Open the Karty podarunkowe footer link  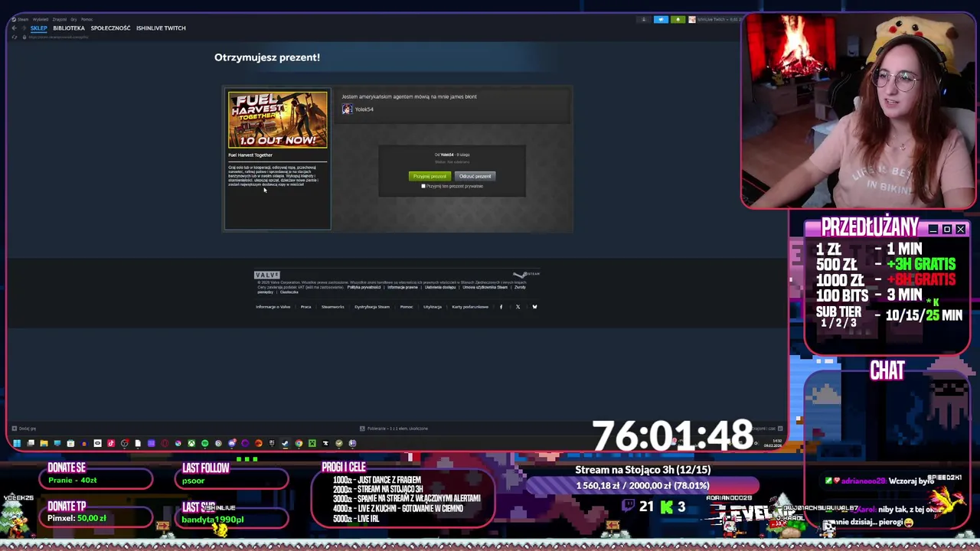(x=470, y=307)
